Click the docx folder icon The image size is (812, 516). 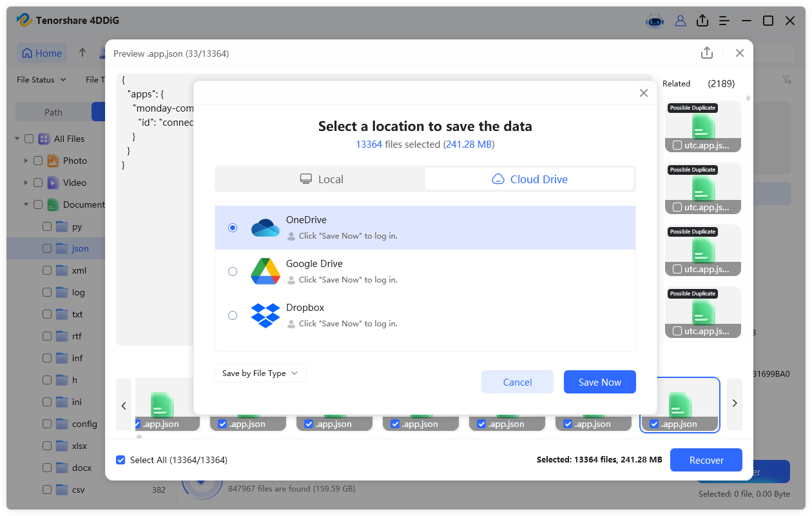pos(62,468)
